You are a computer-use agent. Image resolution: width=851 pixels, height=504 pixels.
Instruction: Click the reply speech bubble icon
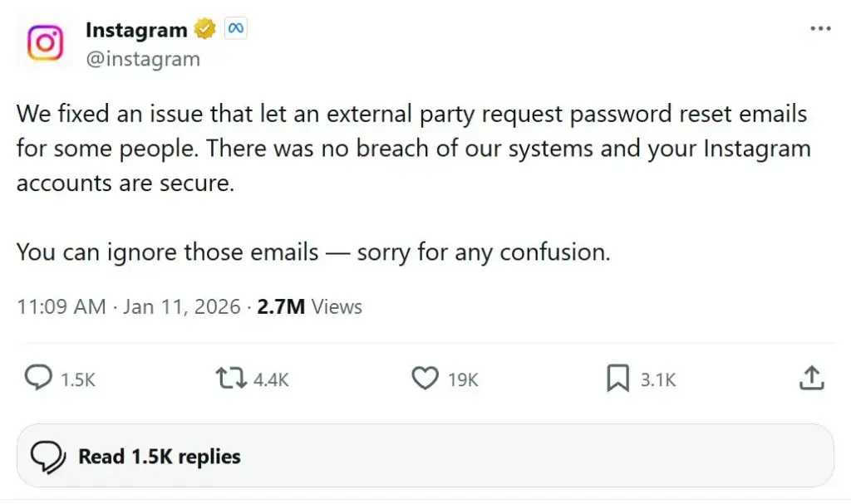pos(39,379)
